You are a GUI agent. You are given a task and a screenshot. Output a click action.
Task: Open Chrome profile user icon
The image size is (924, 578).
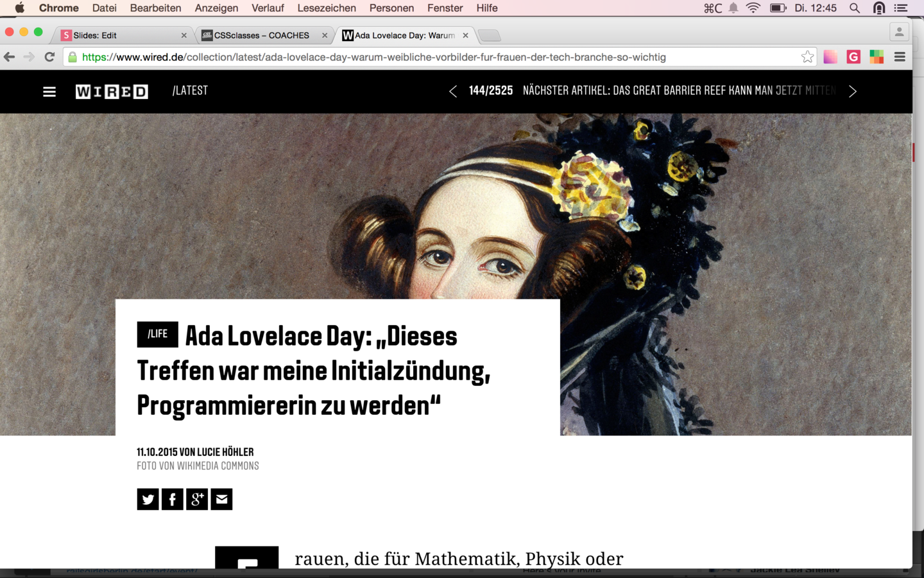899,31
